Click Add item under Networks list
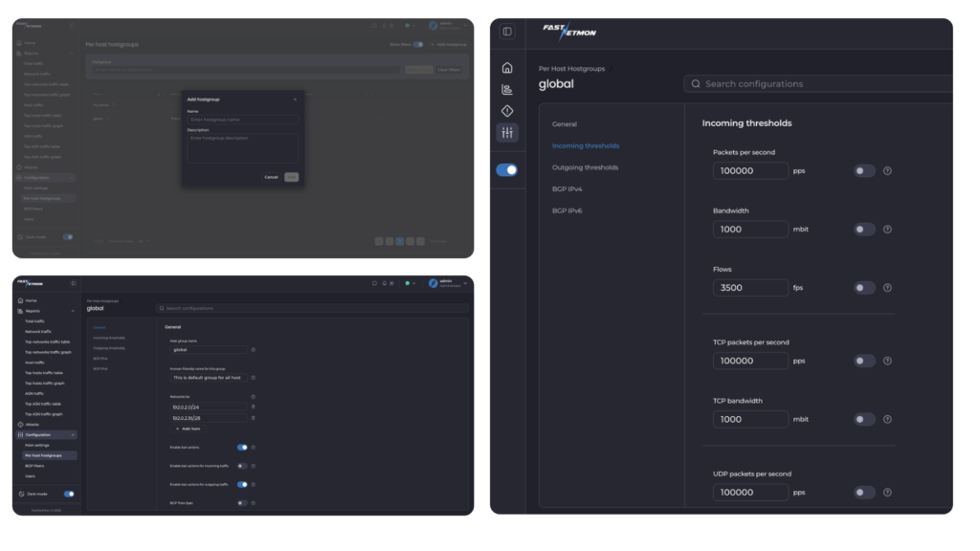 189,429
